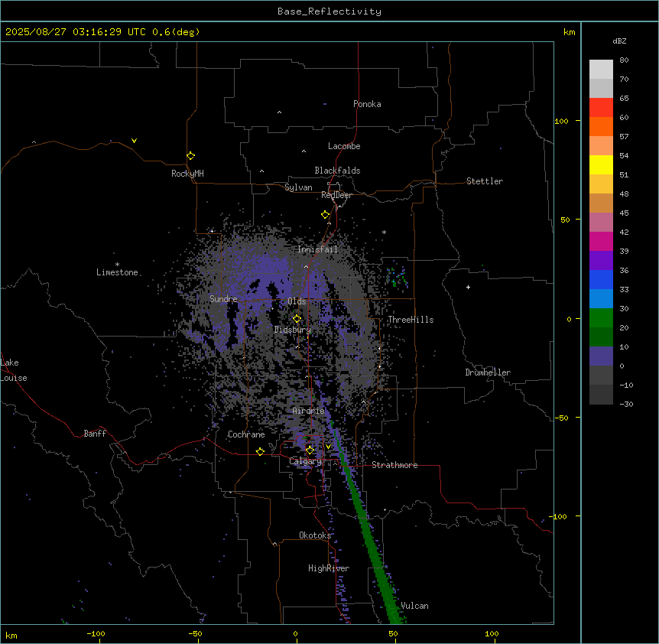Click the yellow v marker northwest of RockyMH
Viewport: 659px width, 644px height.
(x=134, y=141)
